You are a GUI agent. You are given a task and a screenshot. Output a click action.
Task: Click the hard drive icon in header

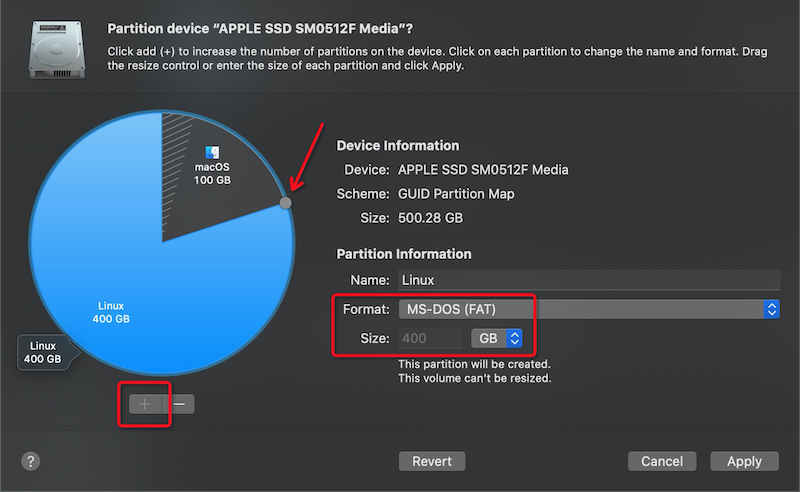pyautogui.click(x=56, y=47)
